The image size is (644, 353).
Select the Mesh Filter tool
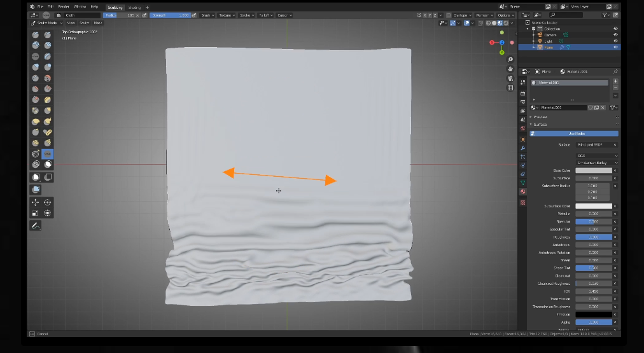tap(36, 189)
